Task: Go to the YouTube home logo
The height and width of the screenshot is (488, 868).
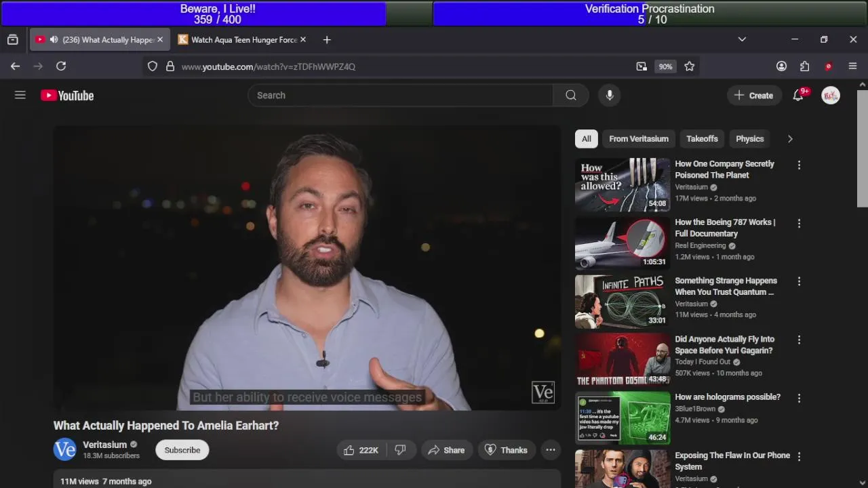Action: 67,96
